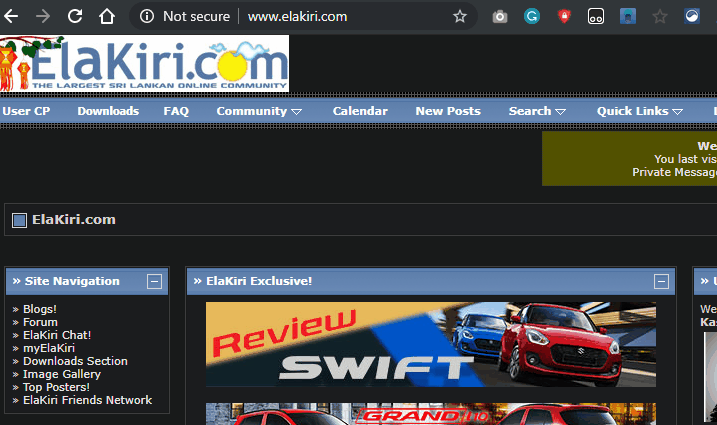Open Private Messages in welcome box
717x425 pixels.
674,172
